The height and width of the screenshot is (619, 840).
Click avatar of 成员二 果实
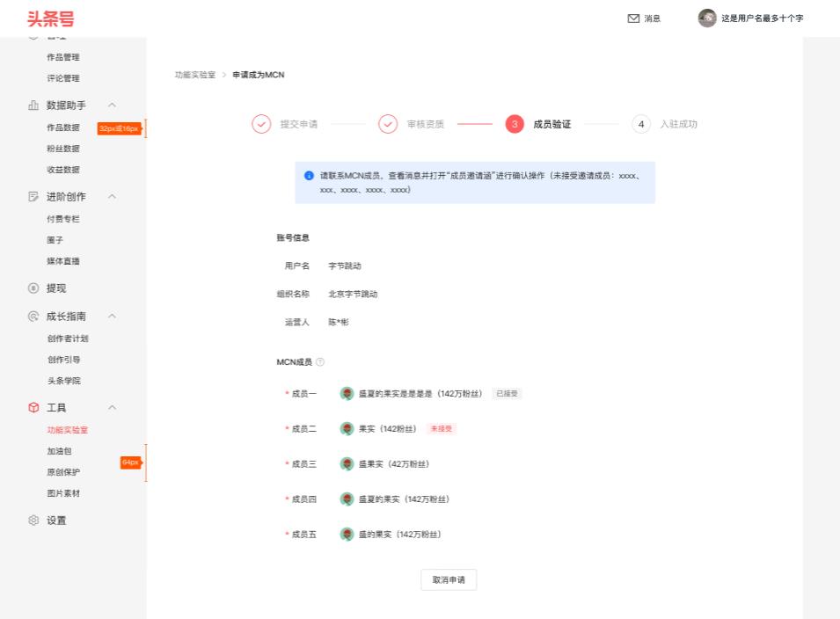tap(347, 429)
